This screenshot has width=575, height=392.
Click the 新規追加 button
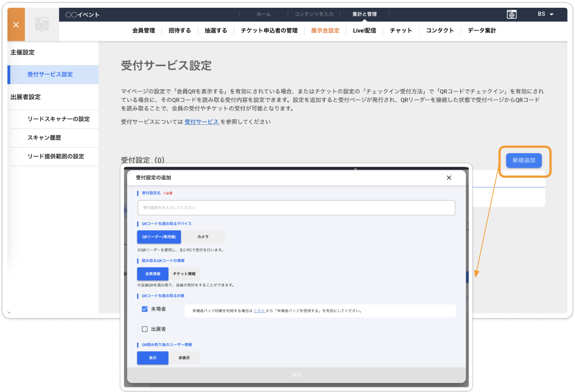[524, 160]
